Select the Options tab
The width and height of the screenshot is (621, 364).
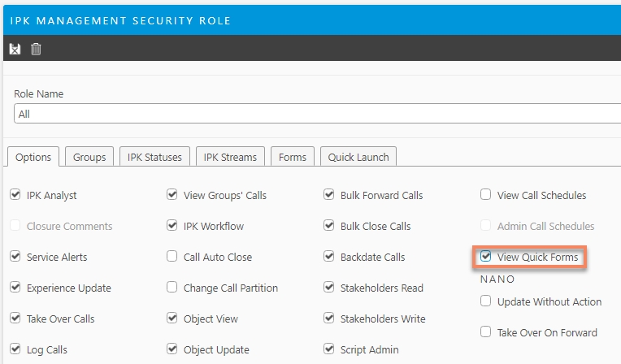pos(33,157)
